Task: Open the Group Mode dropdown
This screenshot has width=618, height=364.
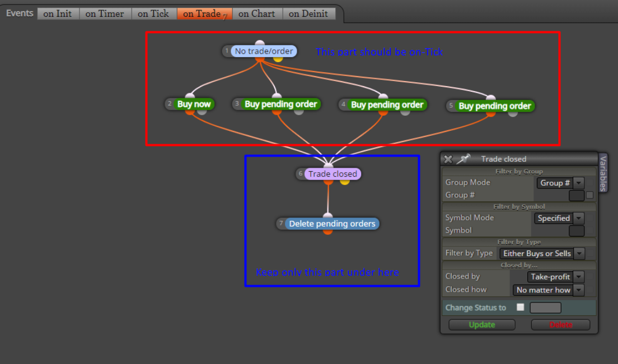Action: coord(560,183)
